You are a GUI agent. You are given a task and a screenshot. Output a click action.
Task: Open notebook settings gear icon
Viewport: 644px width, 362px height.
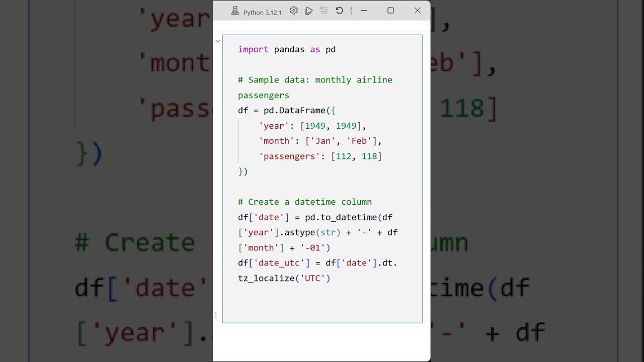click(x=294, y=11)
